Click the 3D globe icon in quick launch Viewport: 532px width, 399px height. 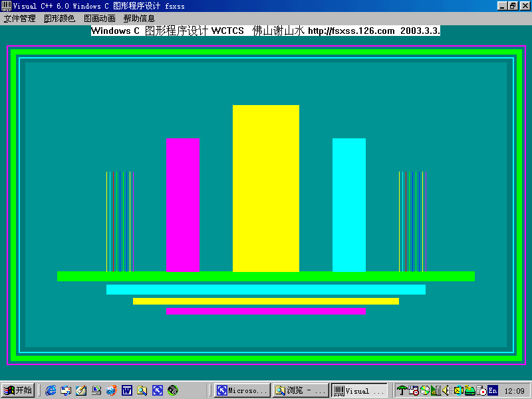pyautogui.click(x=112, y=390)
